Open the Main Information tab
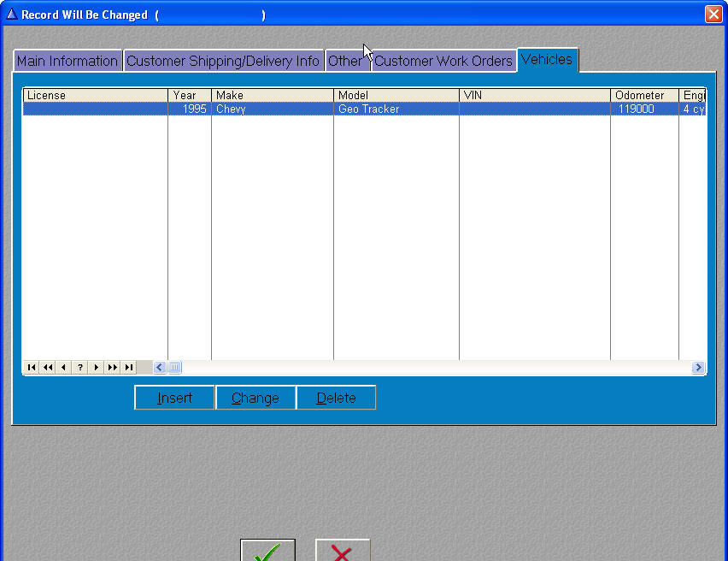 (68, 61)
